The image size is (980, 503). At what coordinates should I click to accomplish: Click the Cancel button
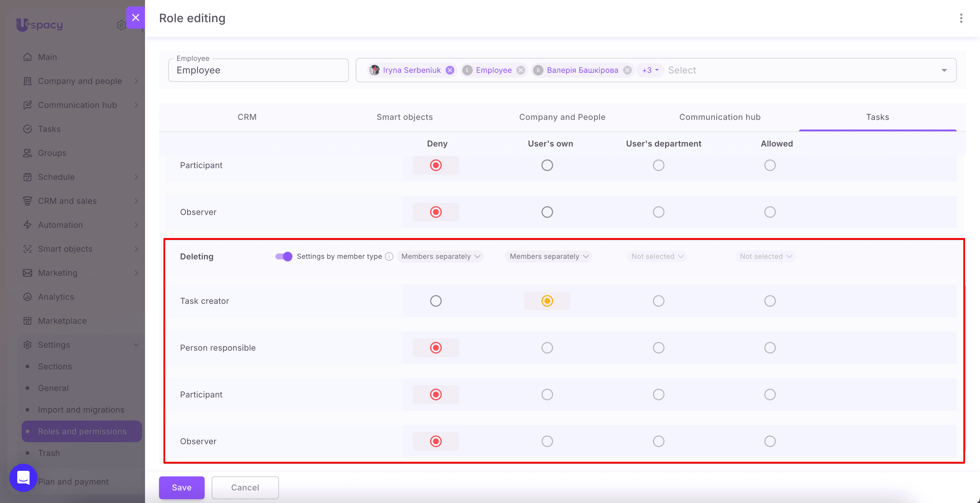click(x=245, y=488)
